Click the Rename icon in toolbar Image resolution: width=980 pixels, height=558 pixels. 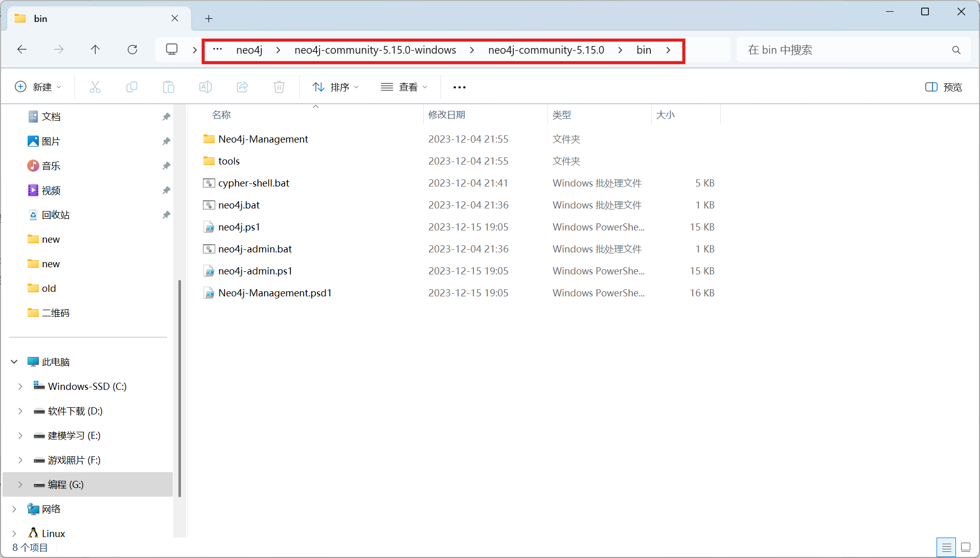(206, 87)
